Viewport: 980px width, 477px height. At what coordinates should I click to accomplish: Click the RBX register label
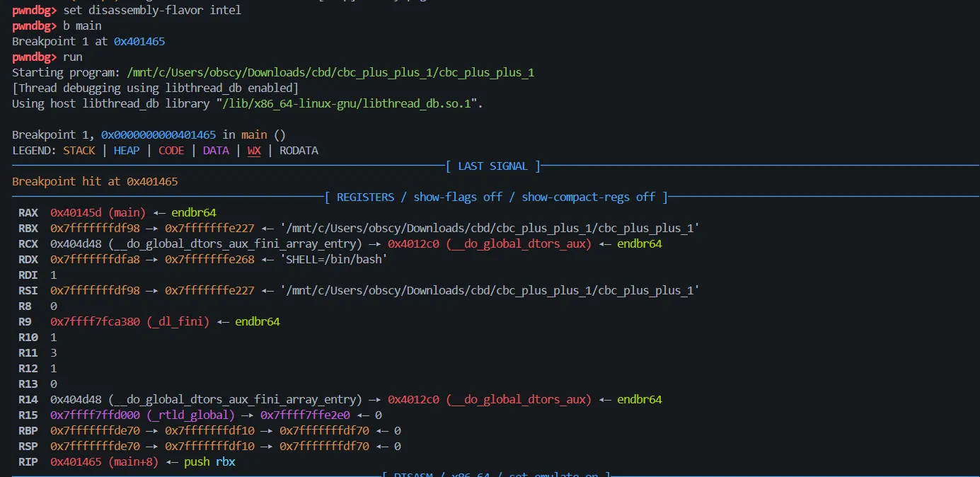pyautogui.click(x=28, y=229)
